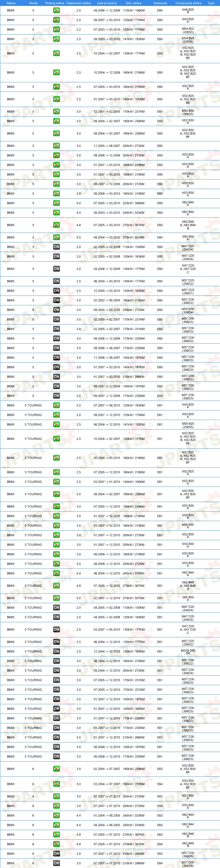Click E63 body in 02.2004 -> 07.2007 row
Viewport: 220px width, 868px height.
160,769
